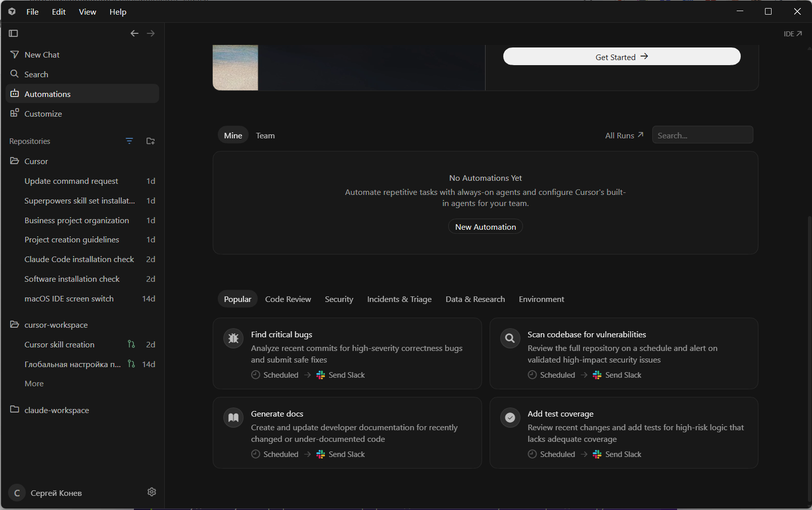Collapse the cursor-workspace folder
The height and width of the screenshot is (510, 812).
[x=82, y=325]
